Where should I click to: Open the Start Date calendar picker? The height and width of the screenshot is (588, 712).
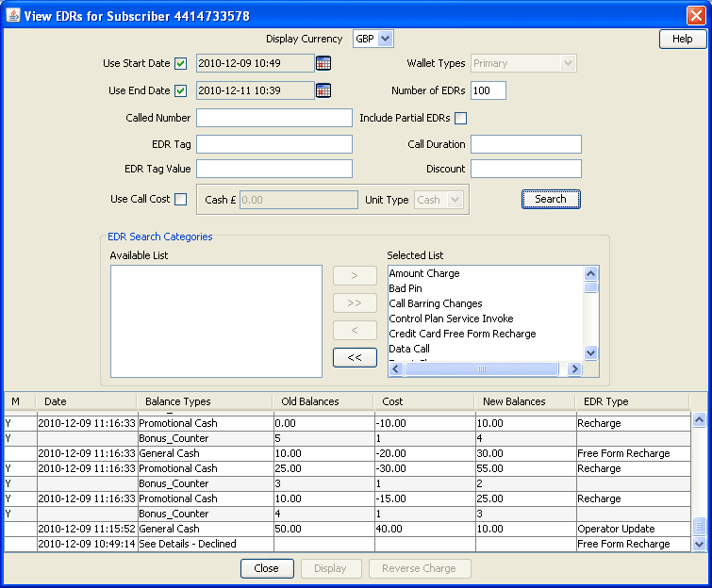click(x=323, y=63)
